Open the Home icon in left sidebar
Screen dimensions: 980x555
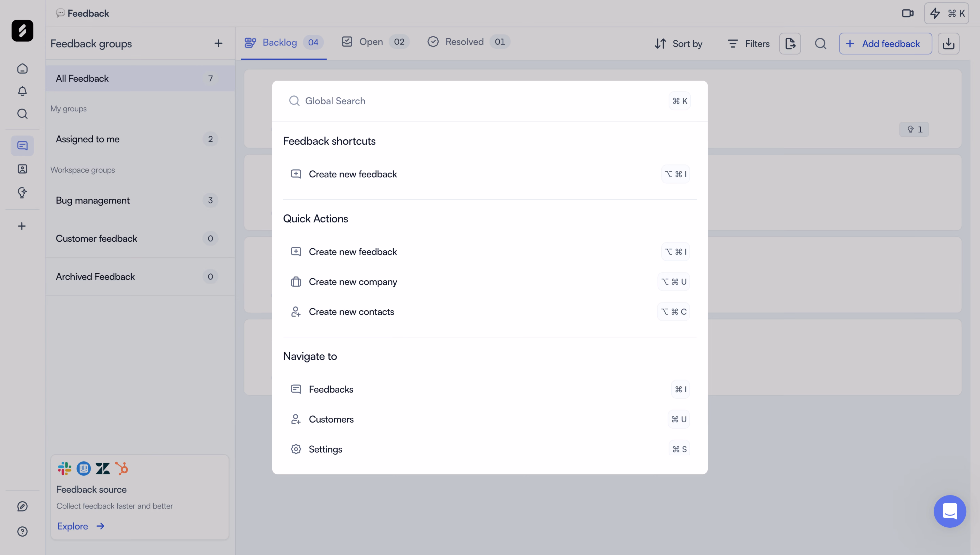tap(22, 69)
